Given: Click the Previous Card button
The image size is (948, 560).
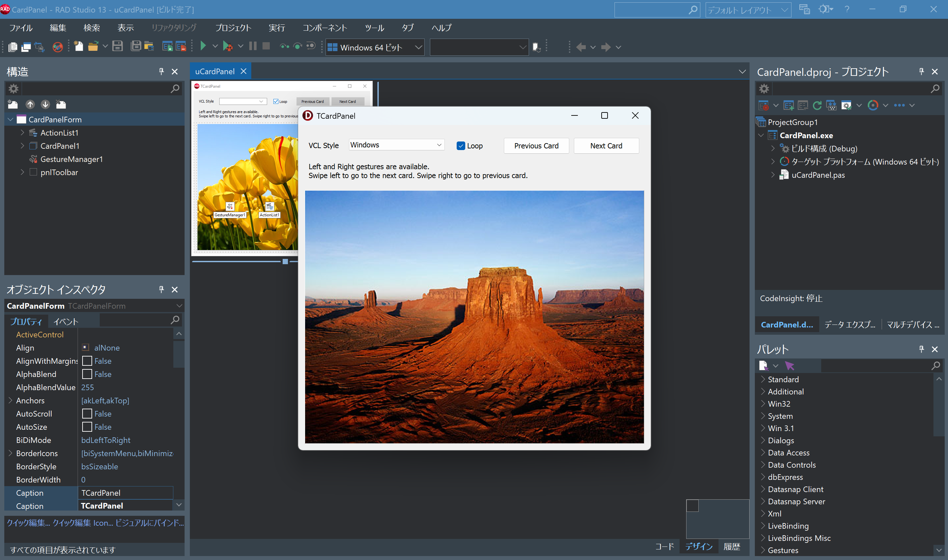Looking at the screenshot, I should click(536, 146).
